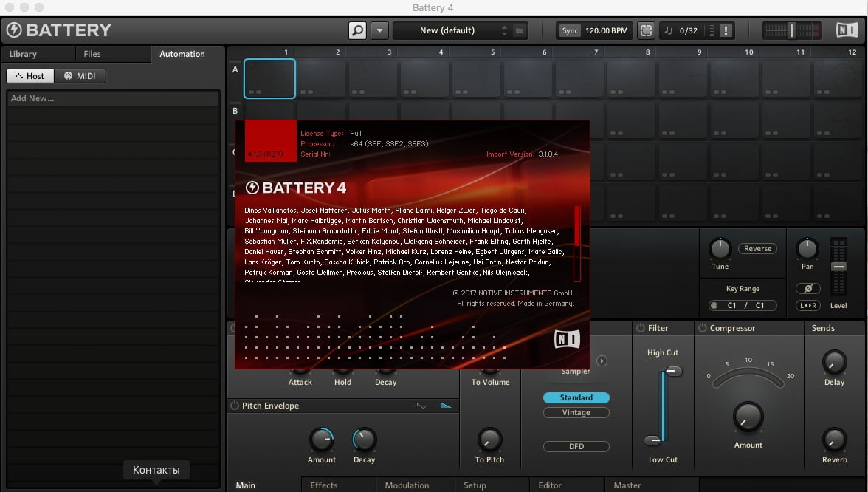Click the Pan knob
The height and width of the screenshot is (492, 868).
[x=807, y=249]
